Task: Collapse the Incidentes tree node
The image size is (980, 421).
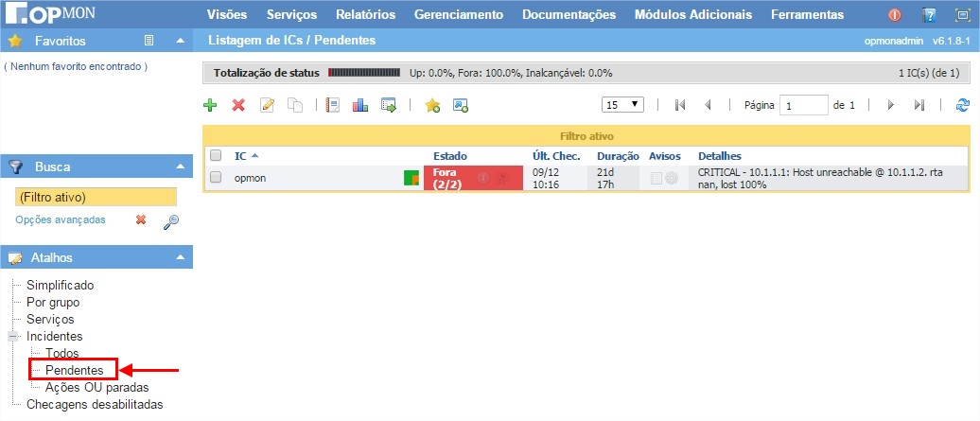Action: point(12,336)
